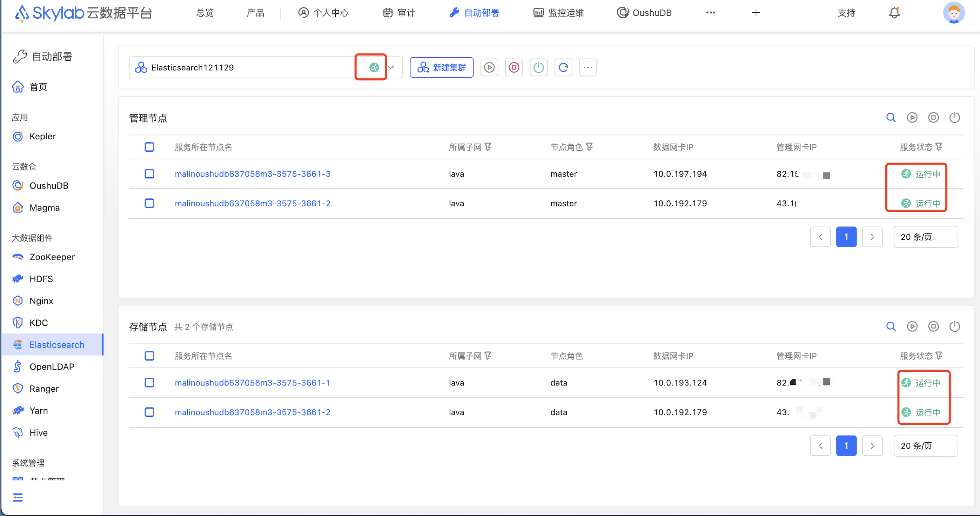Open 20 条/页 selector in 存储节点 pagination
This screenshot has width=980, height=516.
point(926,446)
